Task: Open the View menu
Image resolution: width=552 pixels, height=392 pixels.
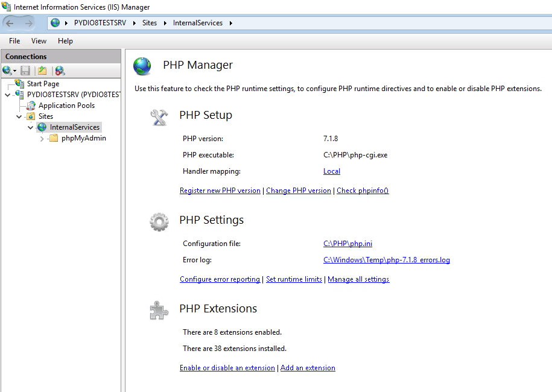Action: (39, 41)
